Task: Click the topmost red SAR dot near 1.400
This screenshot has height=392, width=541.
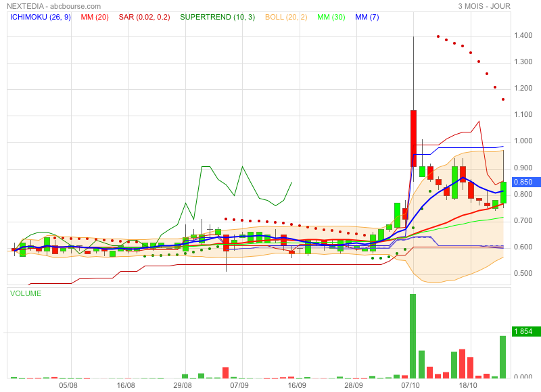Action: [x=438, y=36]
